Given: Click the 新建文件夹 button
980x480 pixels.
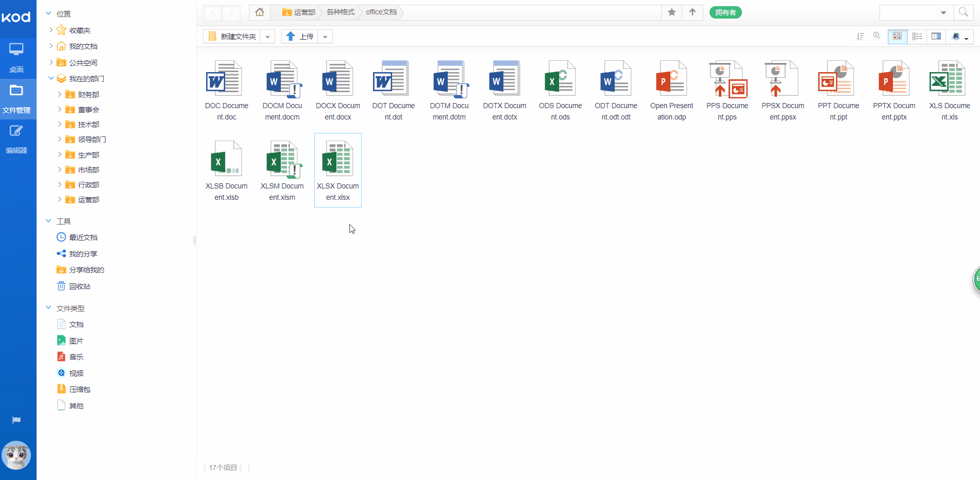Looking at the screenshot, I should (232, 37).
